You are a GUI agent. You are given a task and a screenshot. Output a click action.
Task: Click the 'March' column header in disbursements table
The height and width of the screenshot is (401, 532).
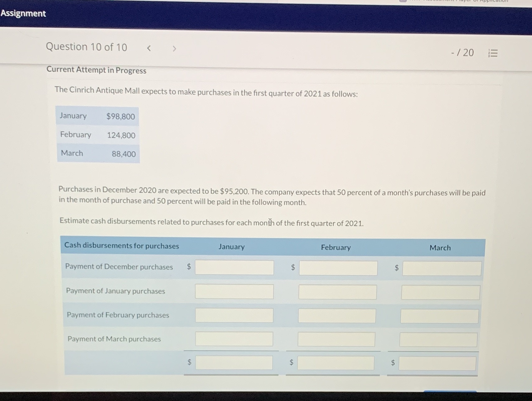[x=440, y=248]
